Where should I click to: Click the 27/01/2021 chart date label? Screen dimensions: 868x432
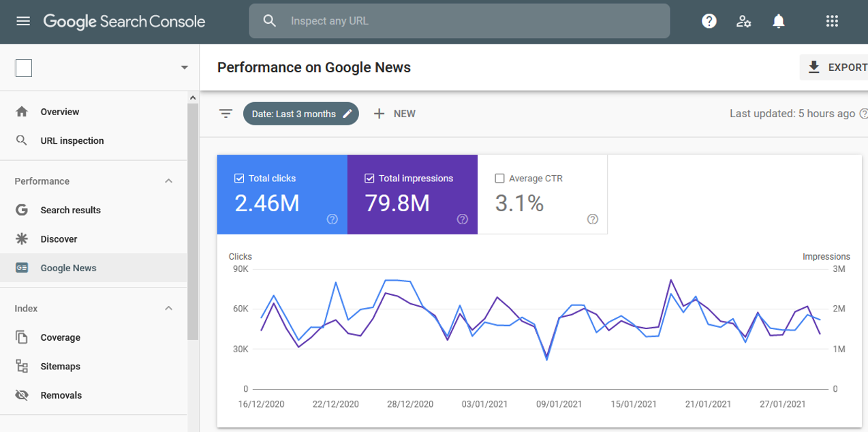pos(783,404)
